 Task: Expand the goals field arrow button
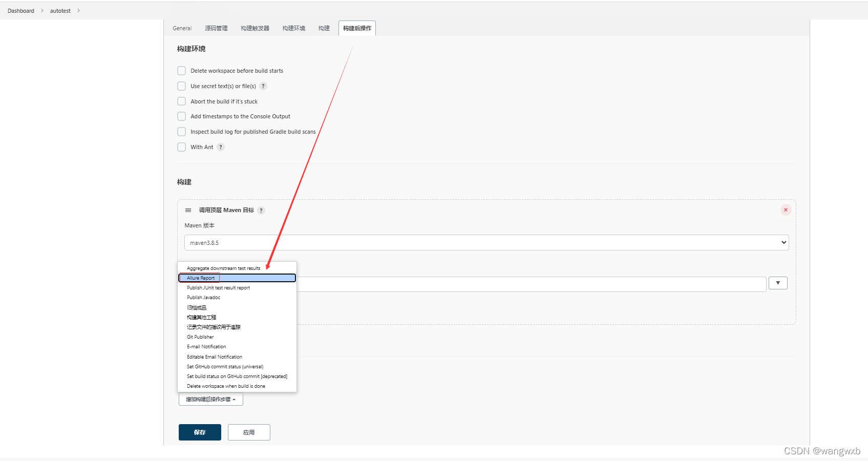click(778, 283)
